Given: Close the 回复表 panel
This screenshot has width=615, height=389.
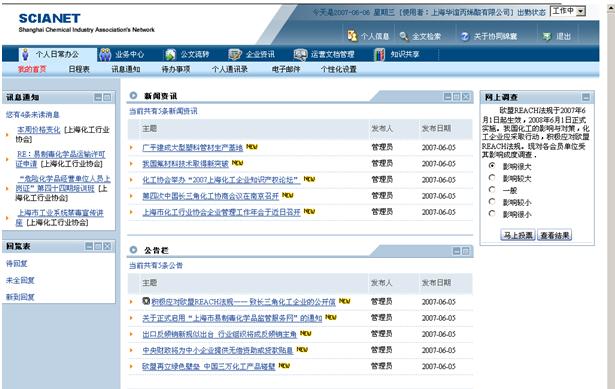Looking at the screenshot, I should 107,246.
